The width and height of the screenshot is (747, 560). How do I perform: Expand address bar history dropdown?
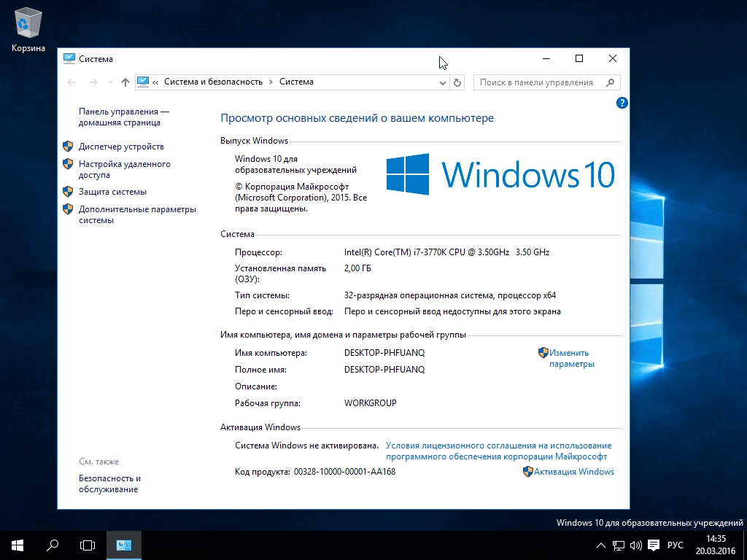click(443, 83)
